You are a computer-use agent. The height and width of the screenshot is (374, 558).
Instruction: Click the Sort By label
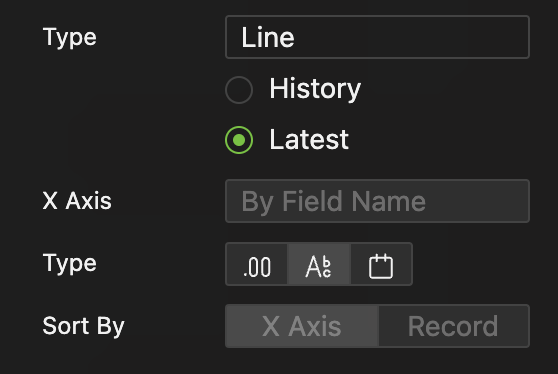click(83, 326)
